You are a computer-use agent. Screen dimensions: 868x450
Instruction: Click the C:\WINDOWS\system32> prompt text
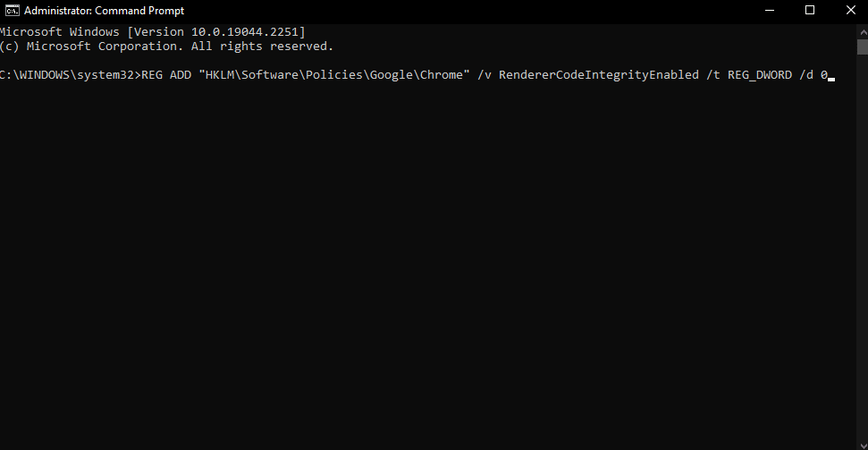[70, 75]
